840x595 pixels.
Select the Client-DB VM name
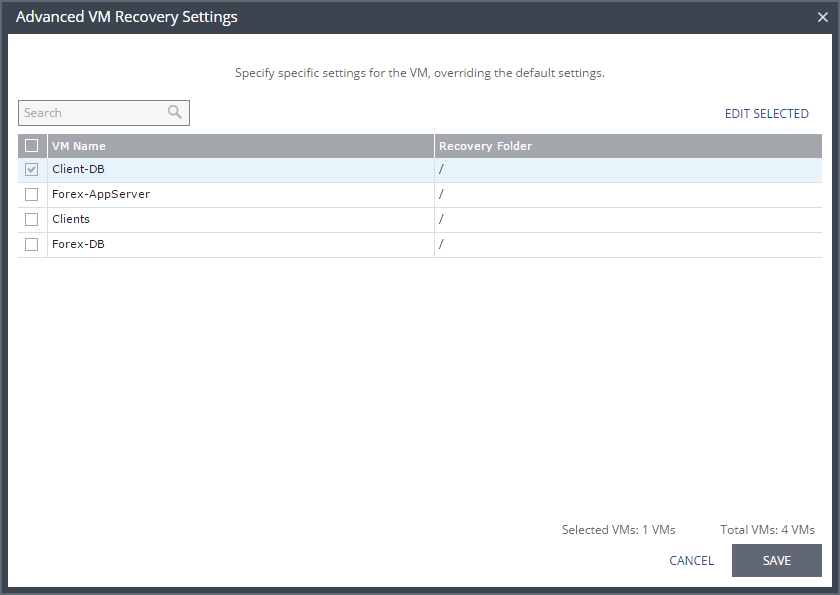coord(78,169)
